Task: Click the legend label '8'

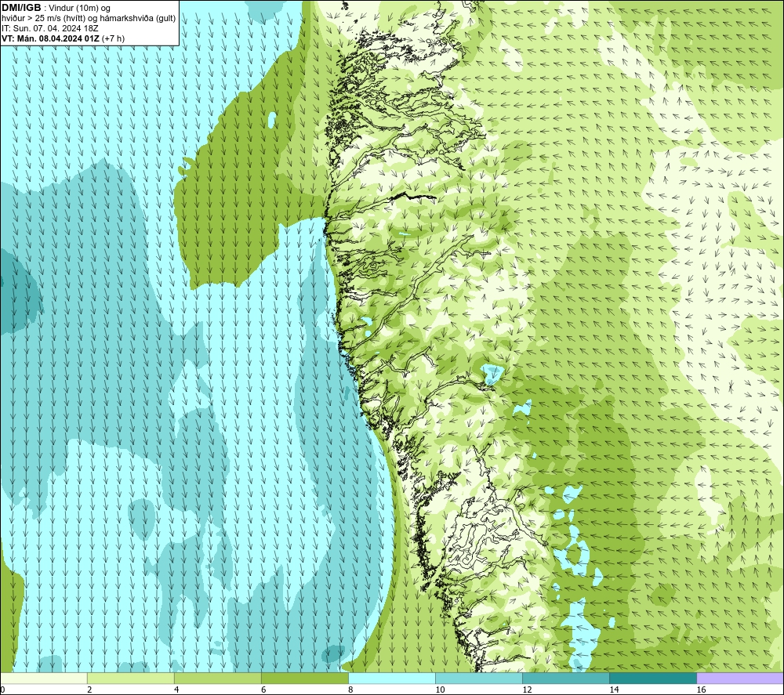Action: [350, 690]
